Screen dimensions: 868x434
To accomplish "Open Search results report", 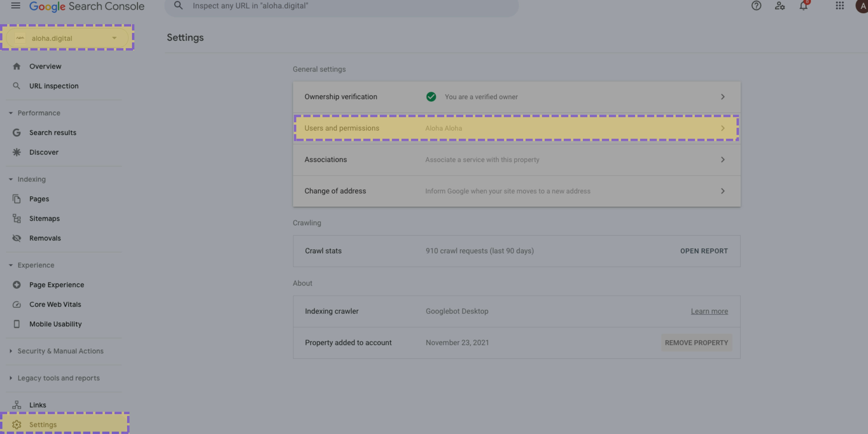I will [53, 132].
